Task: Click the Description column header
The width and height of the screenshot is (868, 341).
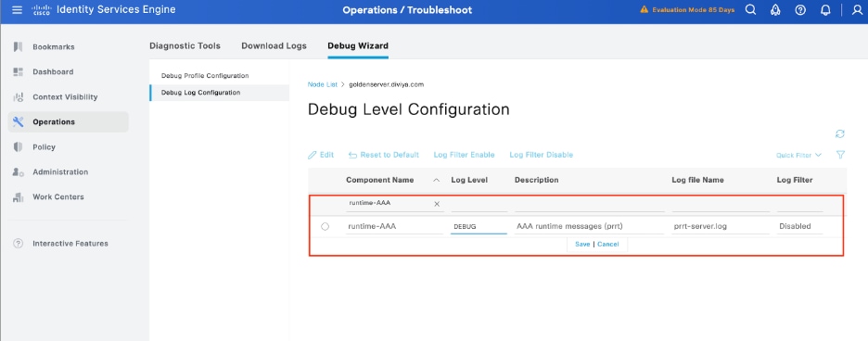Action: pos(536,180)
